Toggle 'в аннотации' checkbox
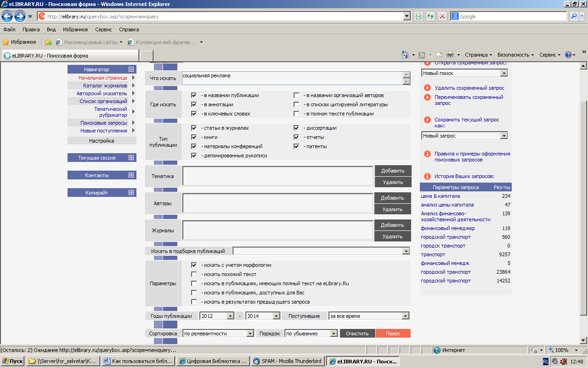The width and height of the screenshot is (588, 368). point(194,104)
